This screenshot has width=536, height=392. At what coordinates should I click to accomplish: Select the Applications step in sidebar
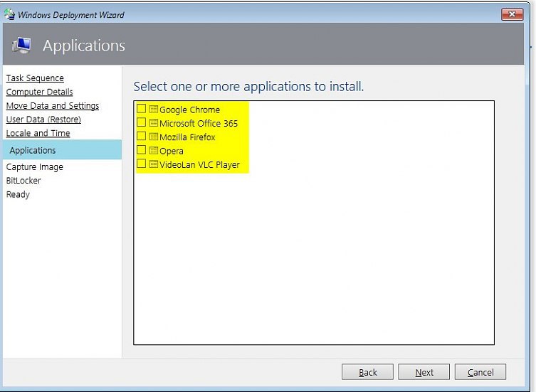62,149
